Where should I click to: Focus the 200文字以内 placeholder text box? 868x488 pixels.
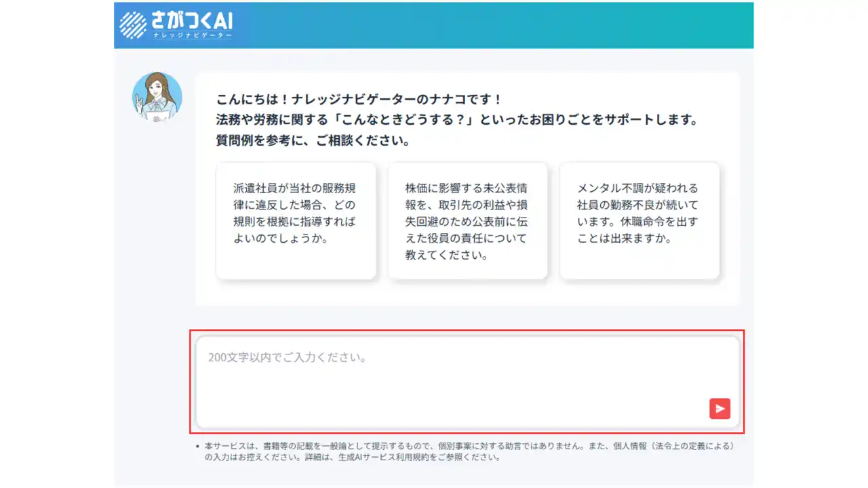tap(288, 357)
